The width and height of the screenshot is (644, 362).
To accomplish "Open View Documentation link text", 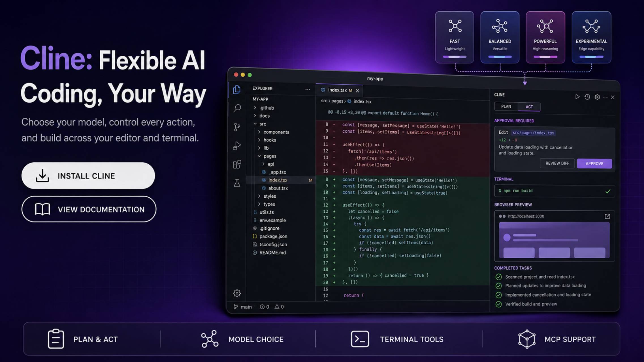I will pos(101,210).
